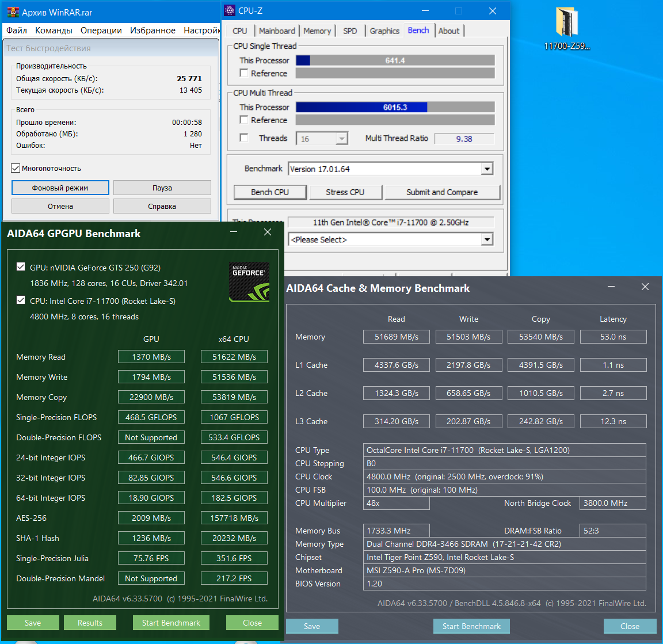Click the Multi Thread score bar 6015.3

click(x=395, y=107)
